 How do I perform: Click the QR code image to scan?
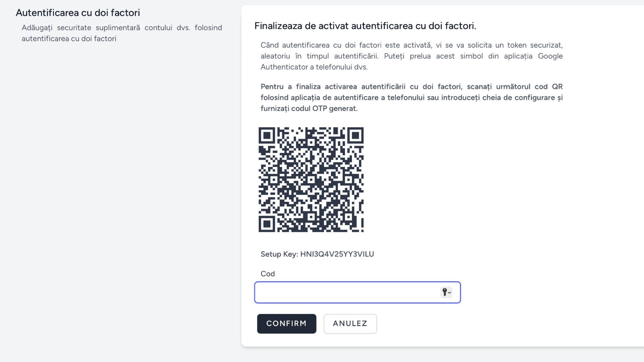pyautogui.click(x=311, y=179)
